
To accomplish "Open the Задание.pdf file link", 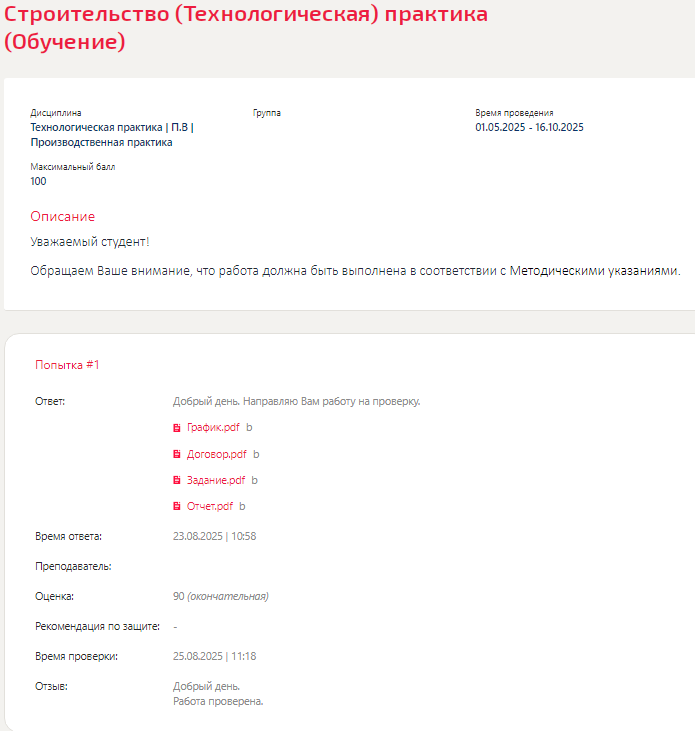I will [216, 480].
